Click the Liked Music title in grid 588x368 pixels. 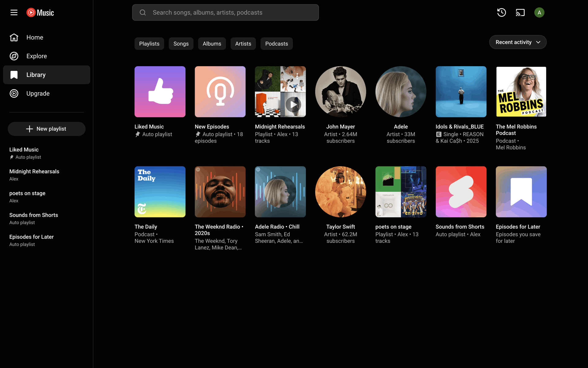click(x=149, y=127)
